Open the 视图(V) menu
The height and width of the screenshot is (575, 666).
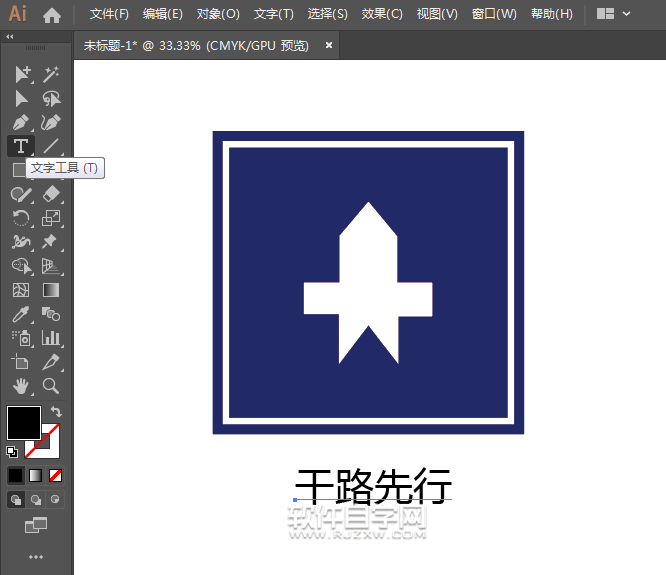[x=437, y=14]
